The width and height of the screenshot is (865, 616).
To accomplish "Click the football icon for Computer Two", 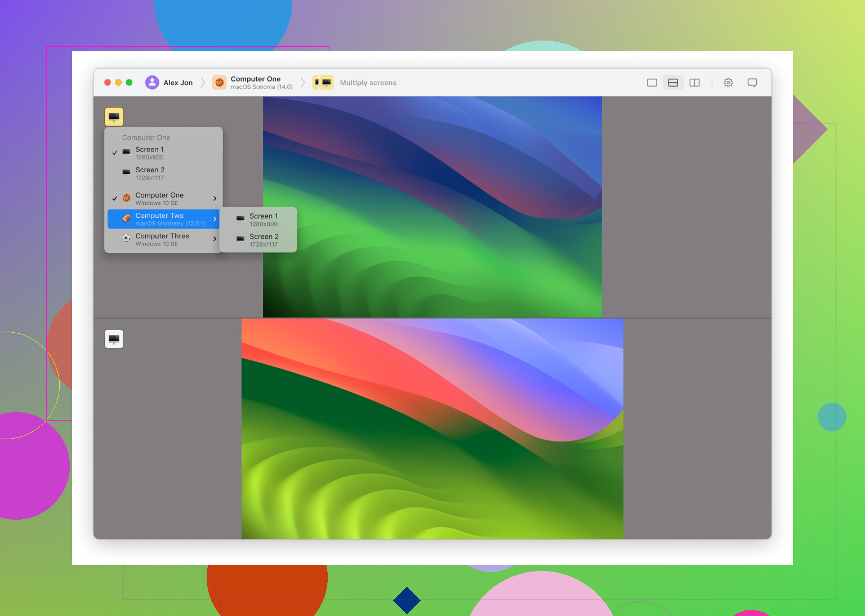I will click(127, 218).
